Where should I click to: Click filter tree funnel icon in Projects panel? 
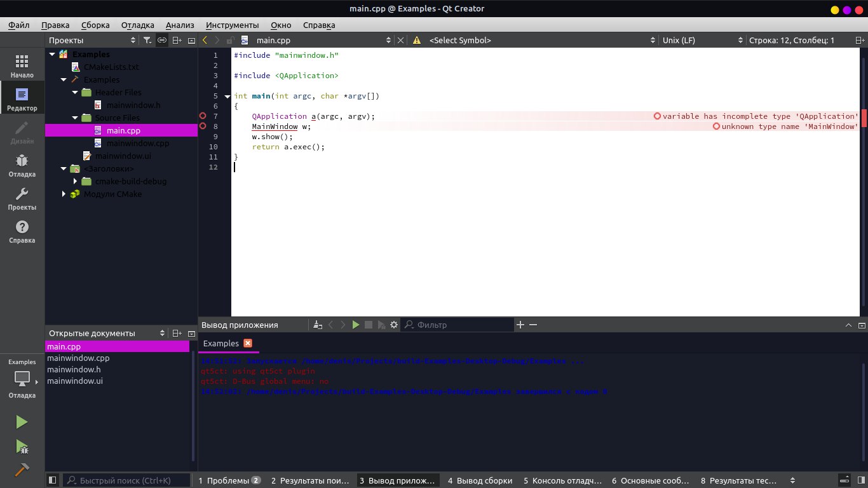(147, 40)
